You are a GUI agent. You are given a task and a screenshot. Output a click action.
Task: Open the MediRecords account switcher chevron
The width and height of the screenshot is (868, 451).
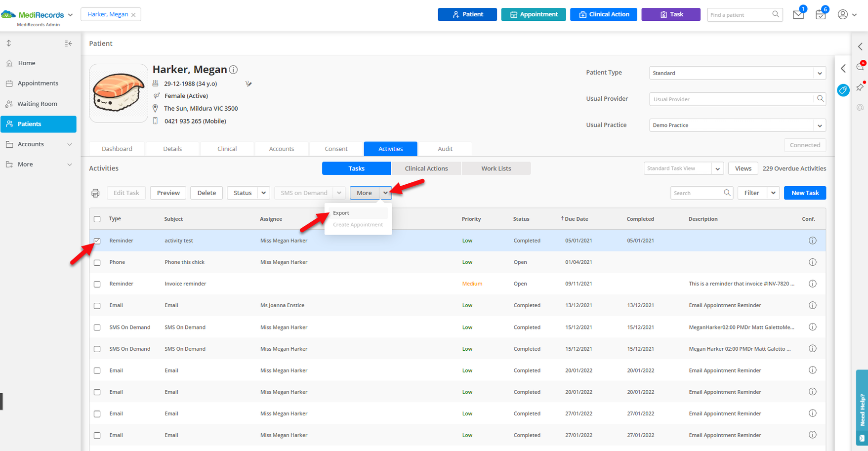coord(70,15)
